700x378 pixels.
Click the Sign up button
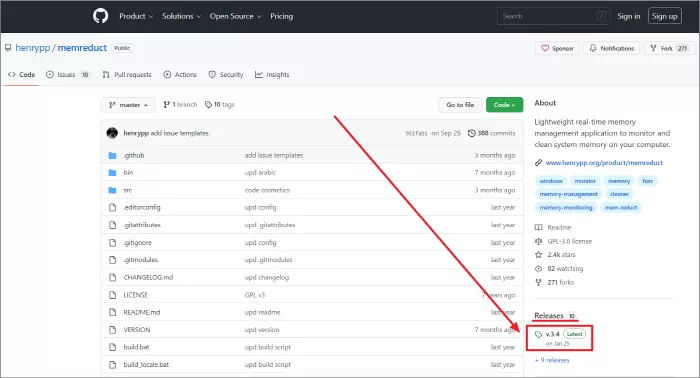coord(664,16)
